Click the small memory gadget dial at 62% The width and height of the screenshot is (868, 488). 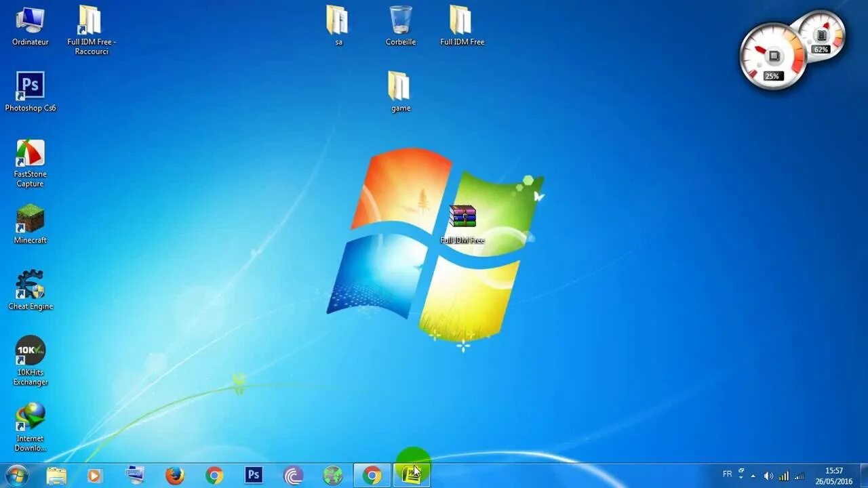(x=821, y=37)
